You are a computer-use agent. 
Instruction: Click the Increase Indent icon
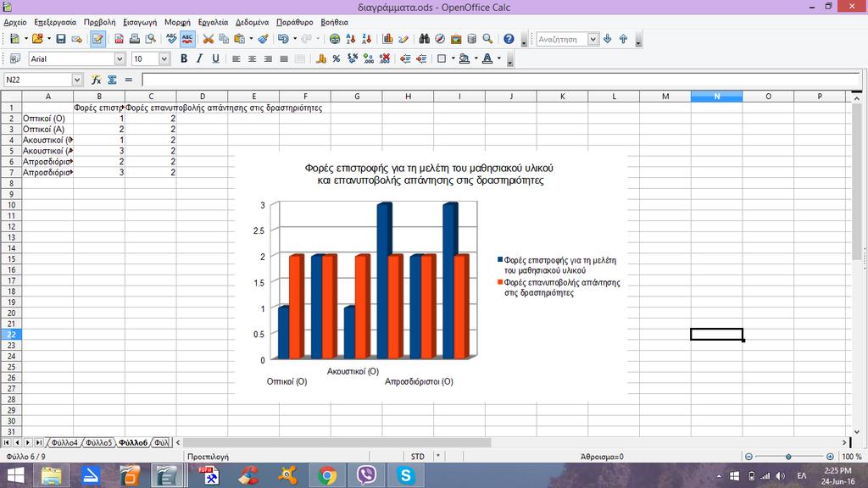click(x=422, y=58)
